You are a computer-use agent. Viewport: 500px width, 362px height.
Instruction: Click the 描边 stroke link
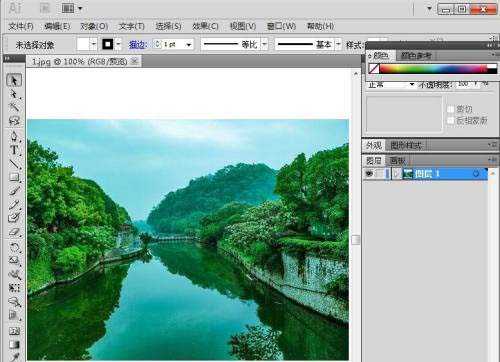tap(138, 44)
